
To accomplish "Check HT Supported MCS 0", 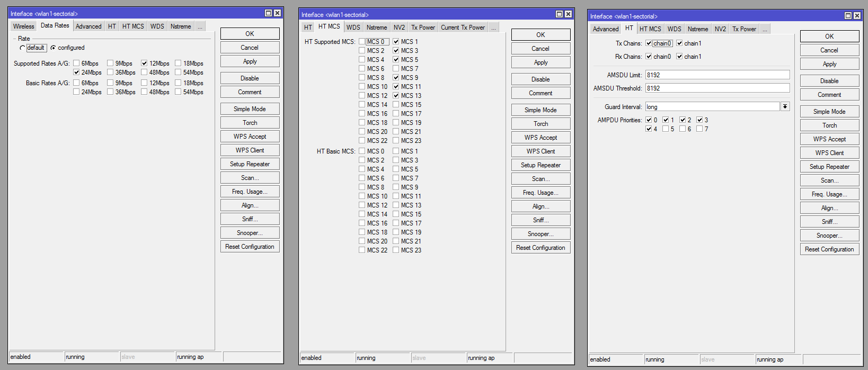I will point(362,41).
